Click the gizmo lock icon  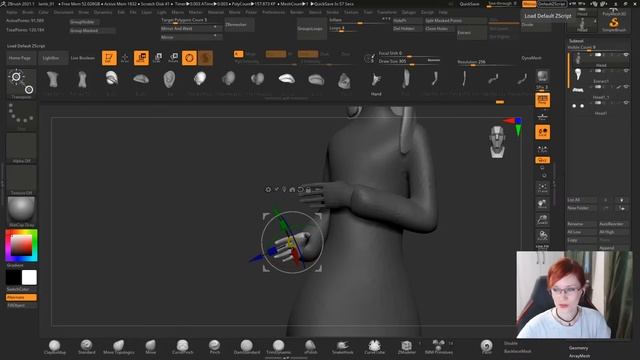(x=308, y=189)
